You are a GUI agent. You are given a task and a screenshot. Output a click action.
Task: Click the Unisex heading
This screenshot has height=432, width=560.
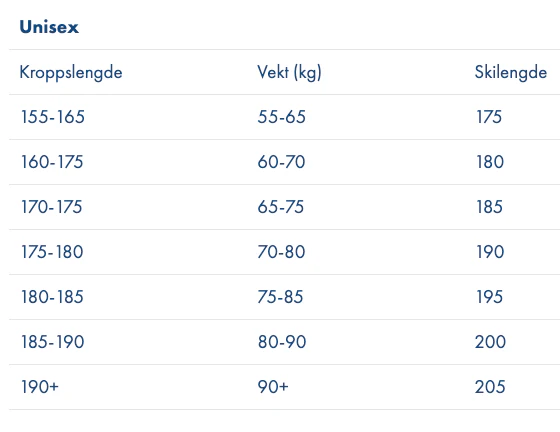(x=49, y=27)
